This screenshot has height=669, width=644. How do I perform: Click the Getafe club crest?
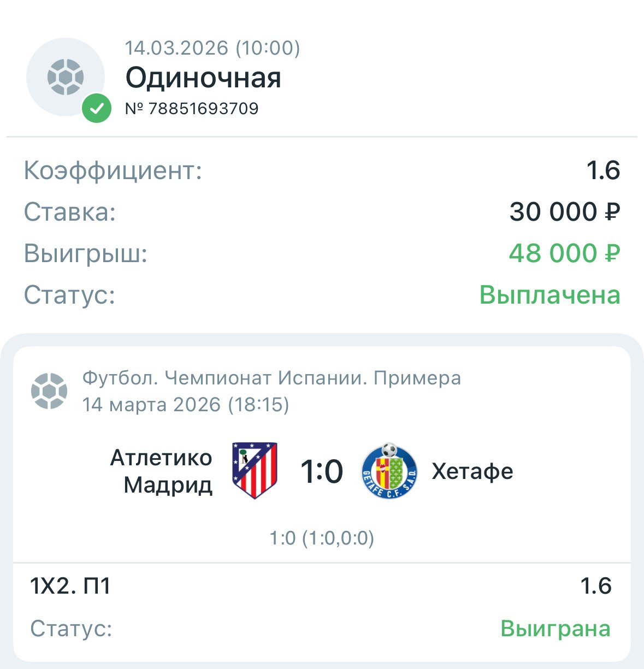click(389, 472)
